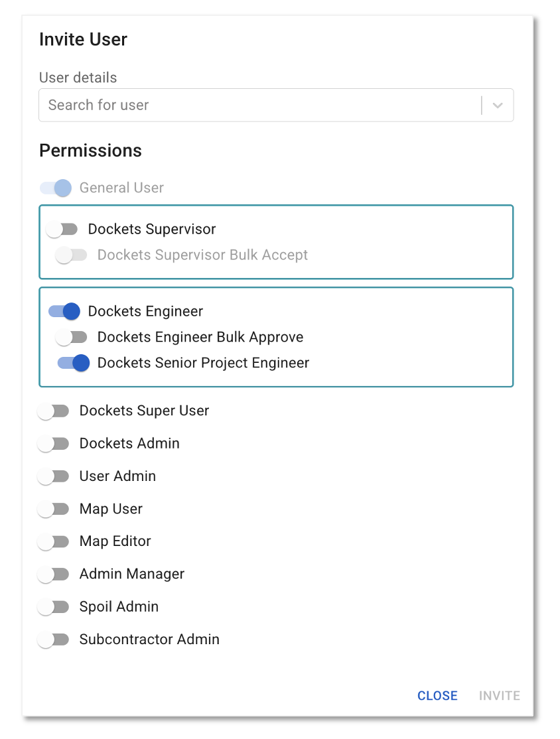Enable the Dockets Super User toggle
The image size is (560, 739).
(x=53, y=411)
